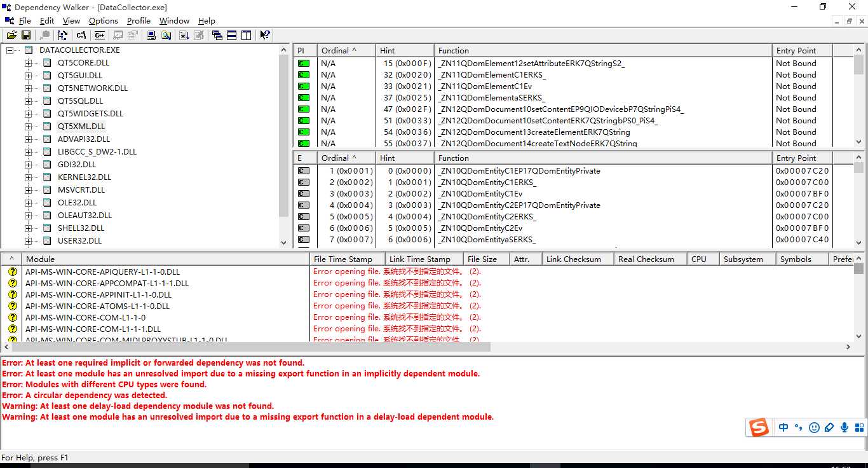Click the circular dependency error message

click(x=85, y=396)
